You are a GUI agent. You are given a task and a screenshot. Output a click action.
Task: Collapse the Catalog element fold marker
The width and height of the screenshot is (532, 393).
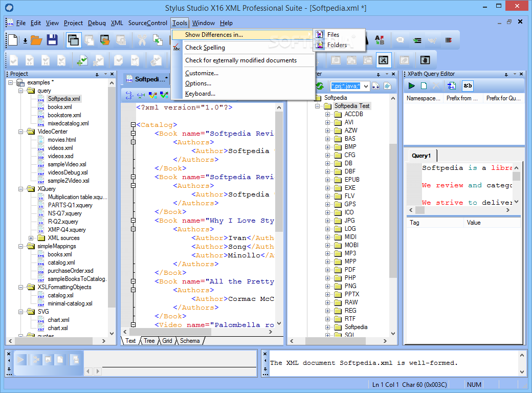pos(134,125)
